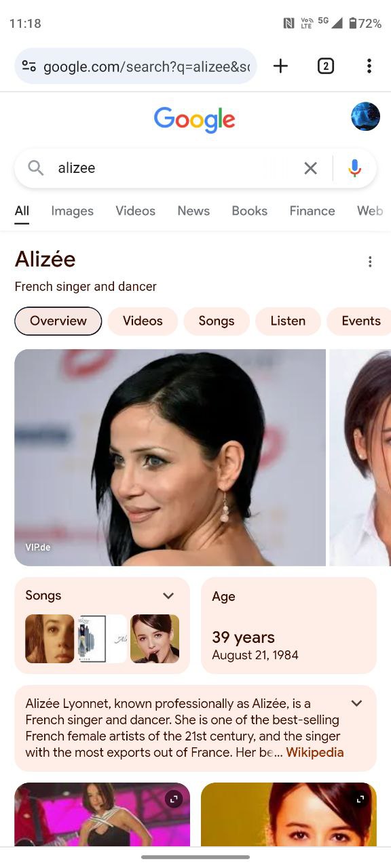This screenshot has width=391, height=868.
Task: Tap the voice search microphone icon
Action: pyautogui.click(x=354, y=168)
